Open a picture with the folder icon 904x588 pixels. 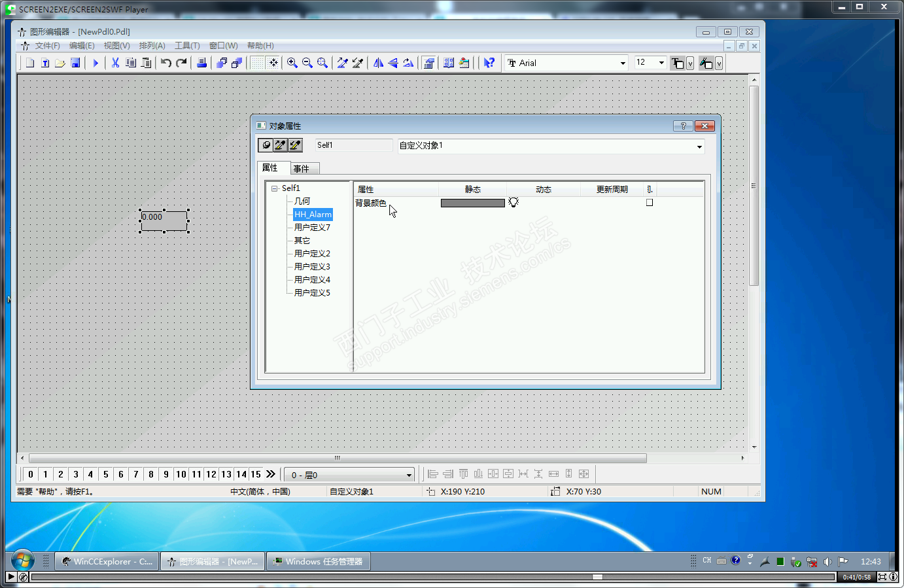60,63
